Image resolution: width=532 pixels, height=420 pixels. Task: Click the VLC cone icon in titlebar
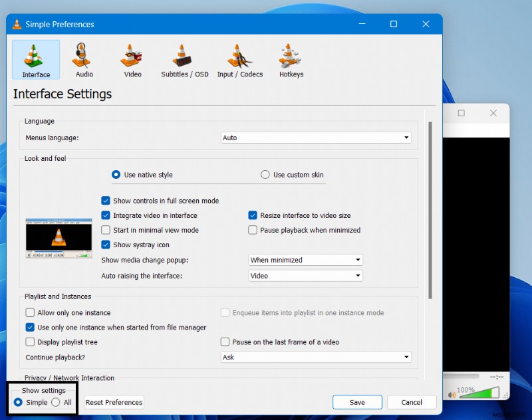click(x=16, y=24)
